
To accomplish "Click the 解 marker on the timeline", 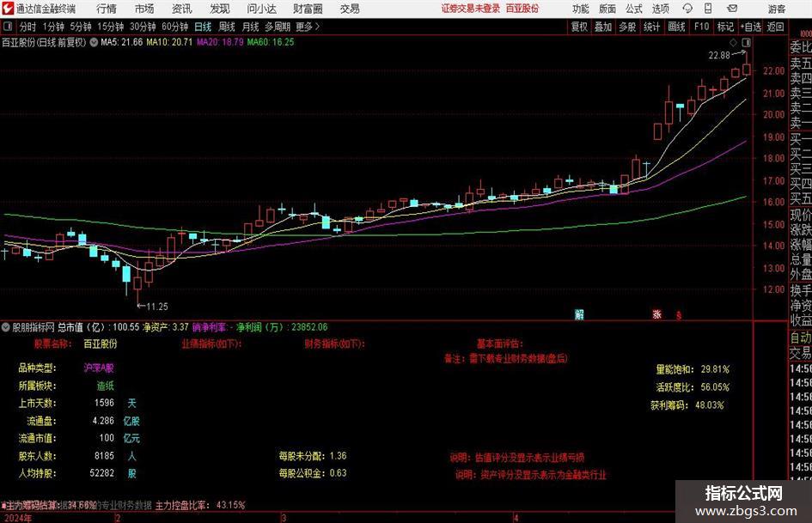I will (579, 314).
